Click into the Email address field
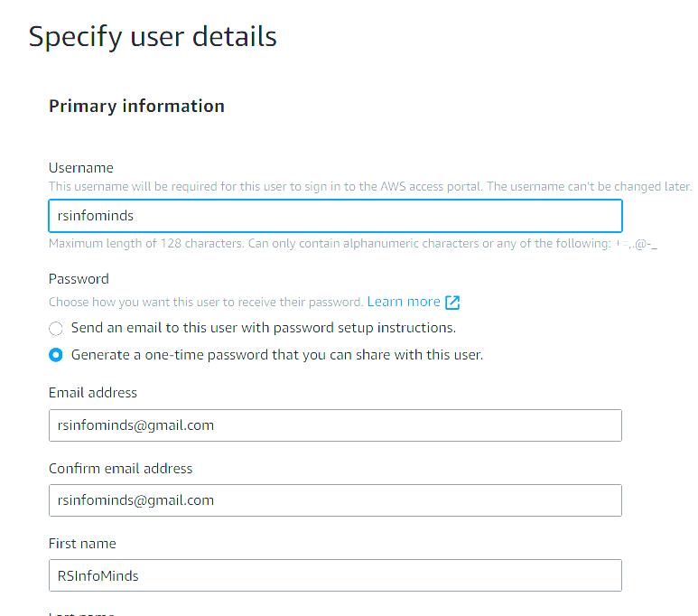Screen dimensions: 698x616 (335, 425)
